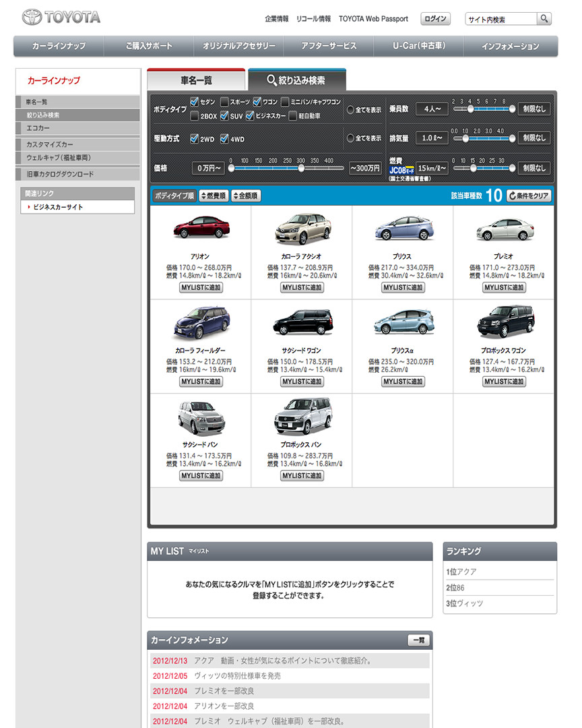Open the プレミオ car image

[505, 229]
